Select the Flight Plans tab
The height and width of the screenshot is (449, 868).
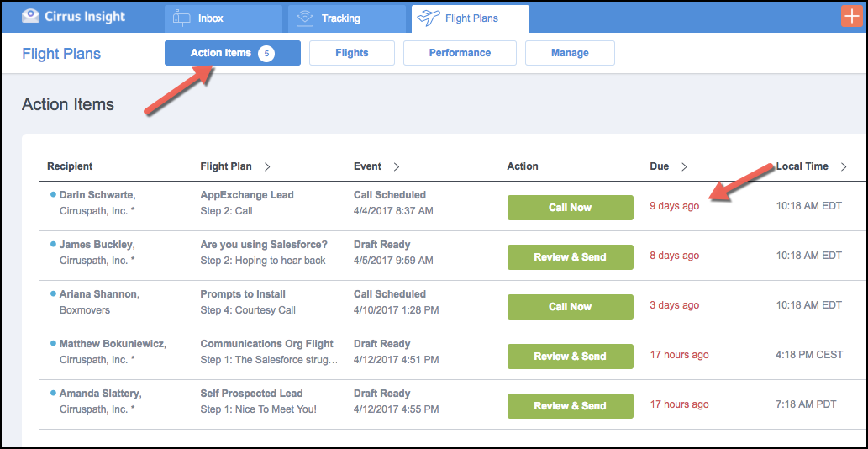point(471,18)
